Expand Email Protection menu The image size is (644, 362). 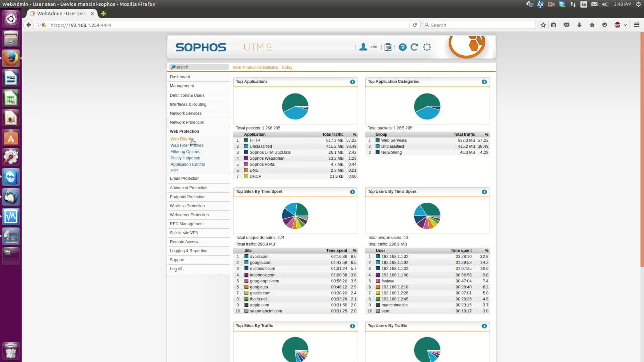(199, 178)
